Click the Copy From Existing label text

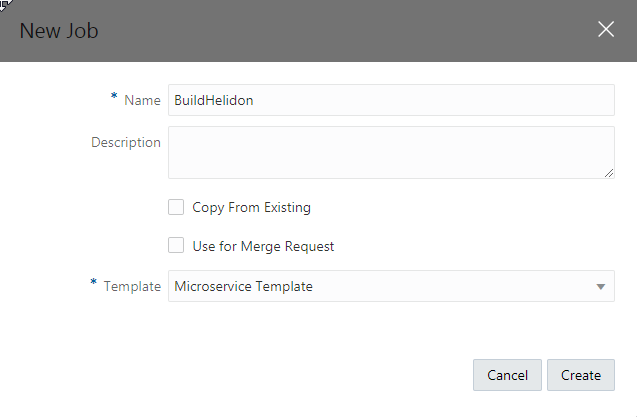click(251, 208)
